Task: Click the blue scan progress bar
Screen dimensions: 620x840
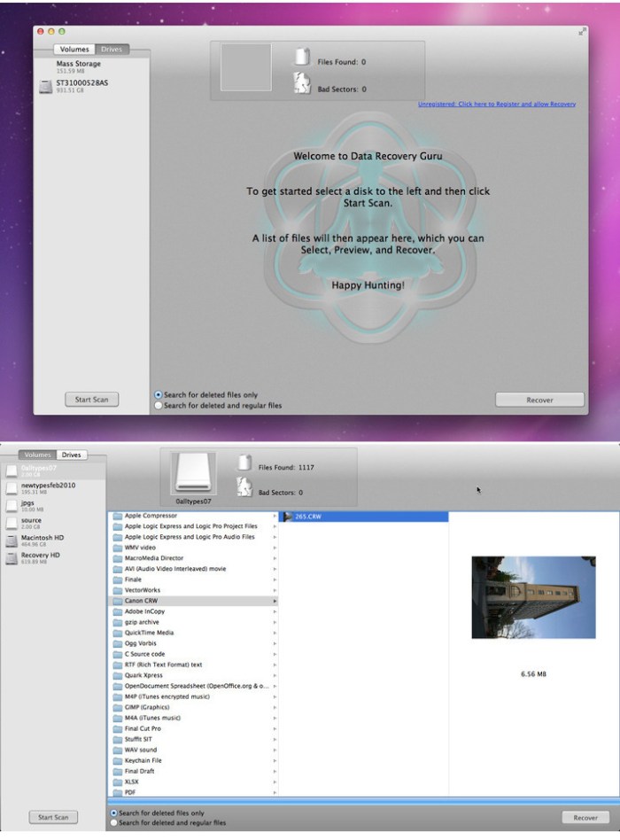Action: pos(363,801)
